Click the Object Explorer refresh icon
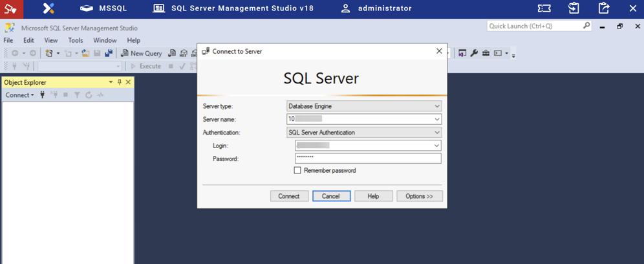Image resolution: width=644 pixels, height=264 pixels. (x=89, y=95)
